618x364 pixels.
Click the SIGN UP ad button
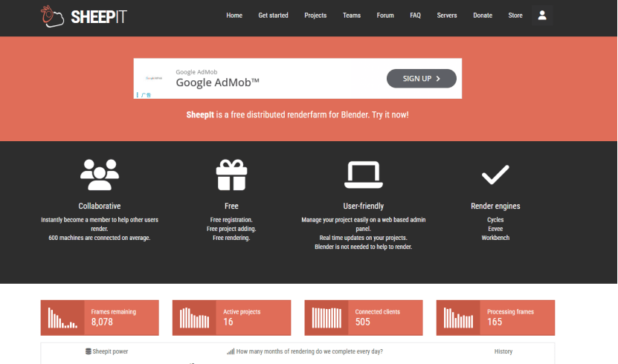[x=422, y=79]
